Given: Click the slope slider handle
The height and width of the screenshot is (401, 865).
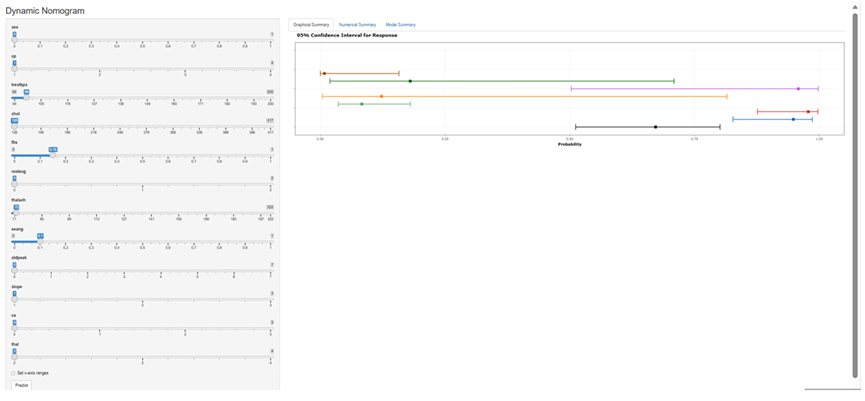Looking at the screenshot, I should (x=14, y=299).
